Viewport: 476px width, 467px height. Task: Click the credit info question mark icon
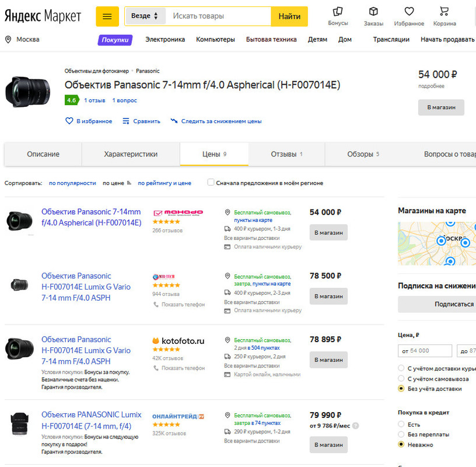356,426
